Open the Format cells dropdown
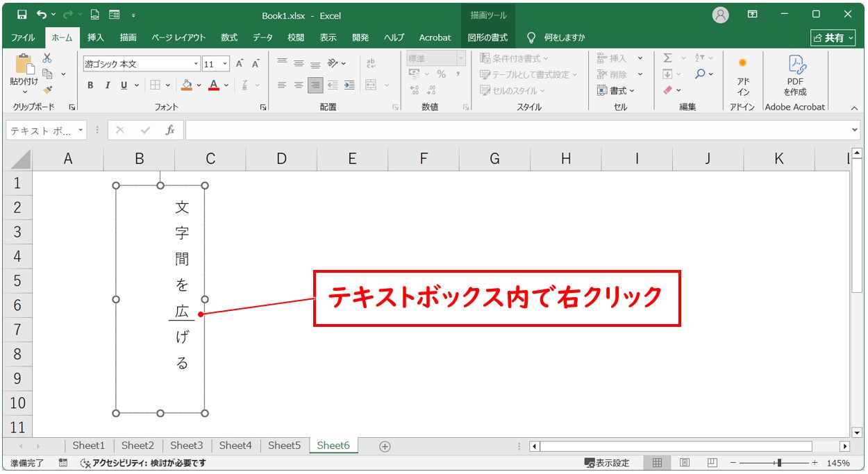Screen dimensions: 868x474 (616, 90)
